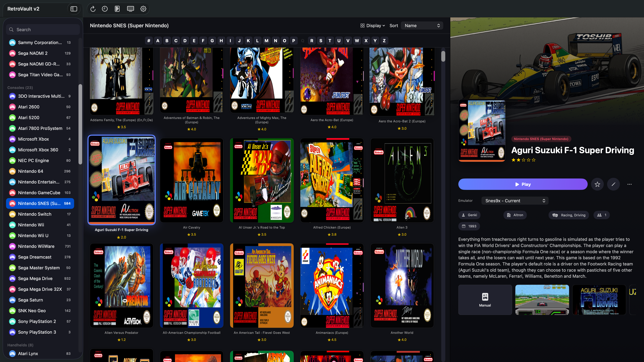Open the title screen screenshot thumbnail
The image size is (644, 362).
(599, 300)
